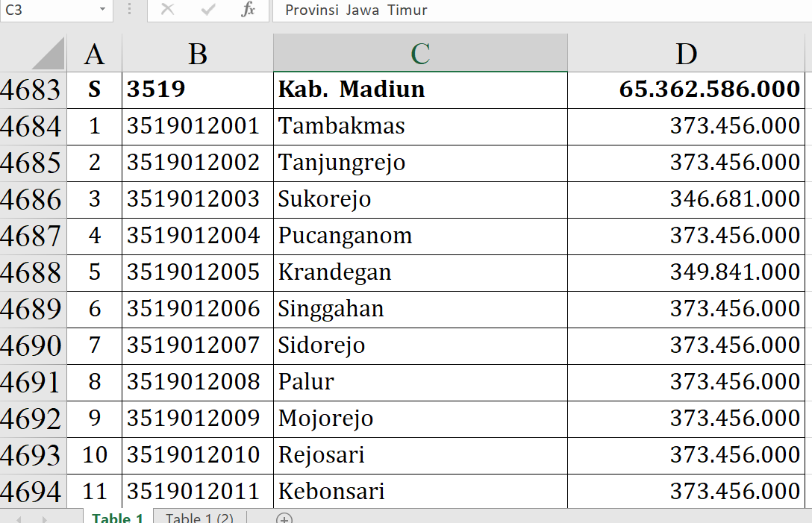Switch to the Table 1 (2) sheet tab
The height and width of the screenshot is (523, 812).
199,518
